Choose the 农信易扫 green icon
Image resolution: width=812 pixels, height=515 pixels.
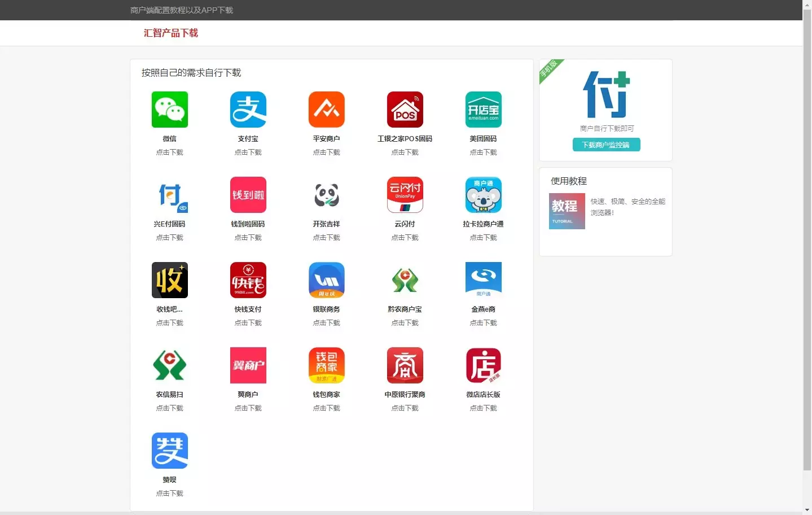click(x=169, y=365)
